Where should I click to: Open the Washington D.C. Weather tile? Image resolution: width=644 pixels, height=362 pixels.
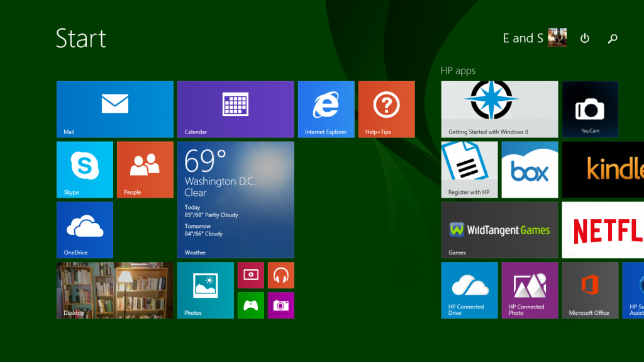click(235, 200)
